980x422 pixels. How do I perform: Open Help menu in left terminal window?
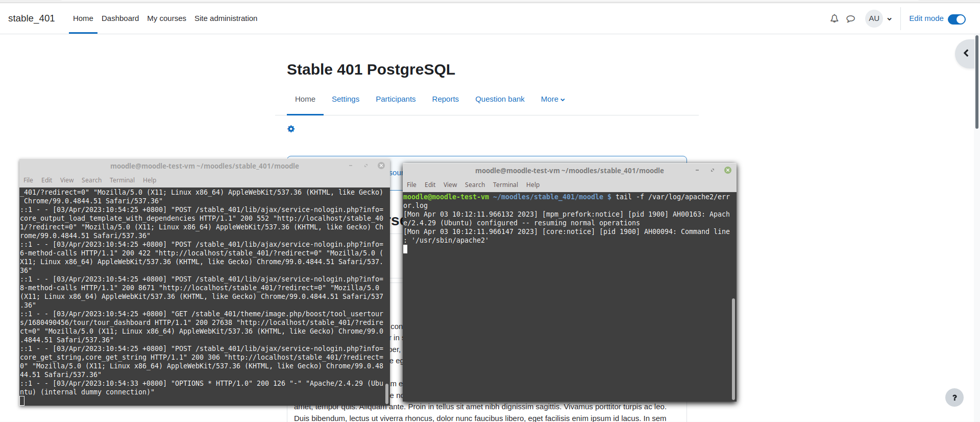(x=150, y=180)
